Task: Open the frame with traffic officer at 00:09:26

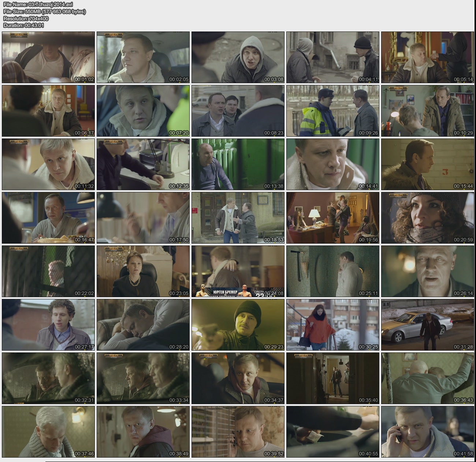Action: (x=332, y=111)
